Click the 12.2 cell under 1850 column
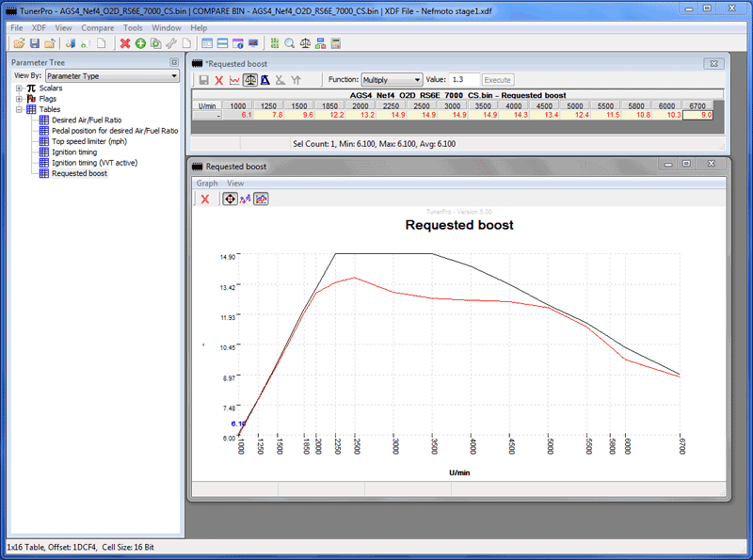 click(x=330, y=115)
